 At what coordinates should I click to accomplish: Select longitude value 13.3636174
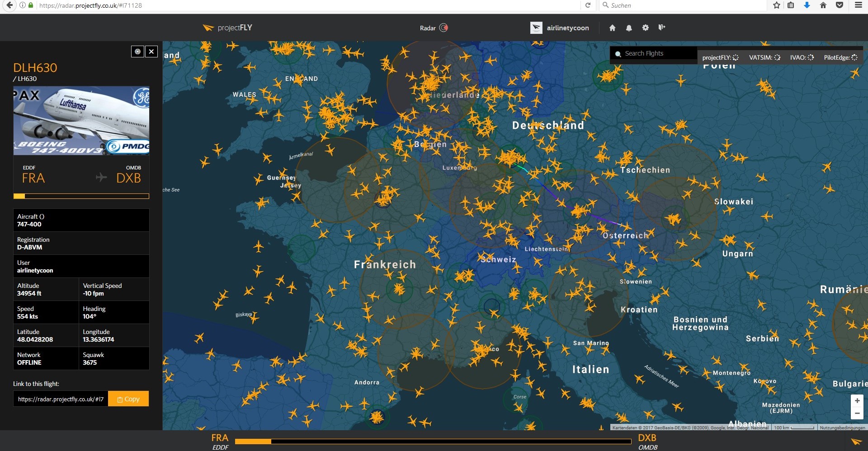click(x=99, y=339)
